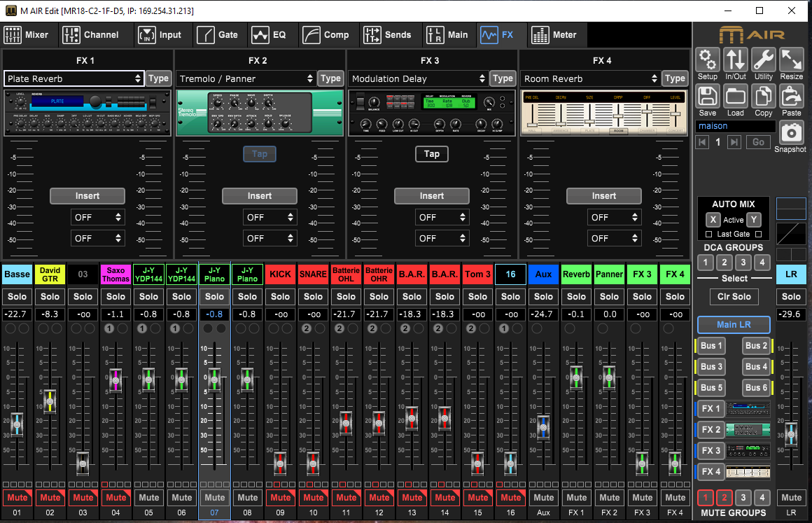Image resolution: width=812 pixels, height=523 pixels.
Task: Click the LR main fader knob
Action: click(791, 433)
